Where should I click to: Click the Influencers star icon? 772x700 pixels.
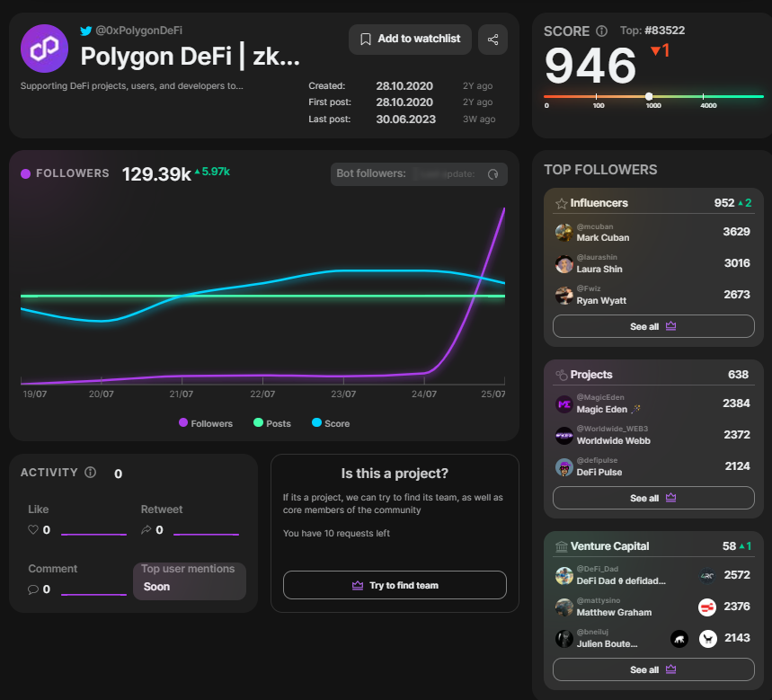tap(562, 203)
